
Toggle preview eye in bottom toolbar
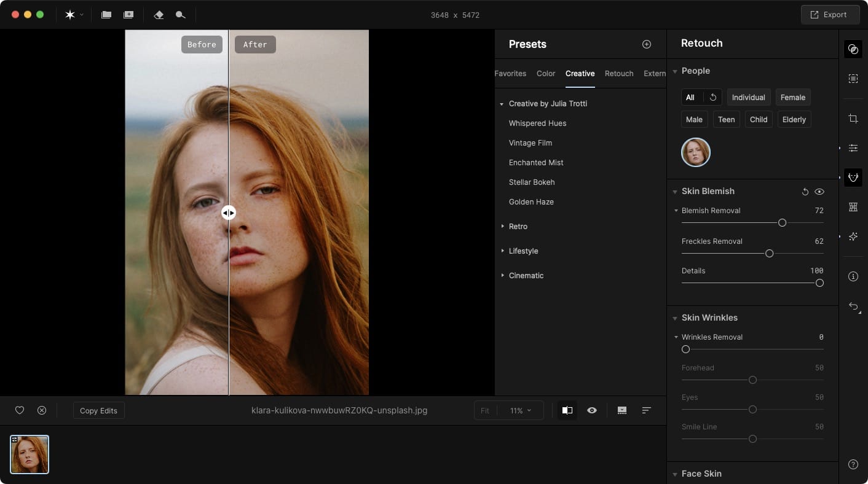pyautogui.click(x=592, y=410)
